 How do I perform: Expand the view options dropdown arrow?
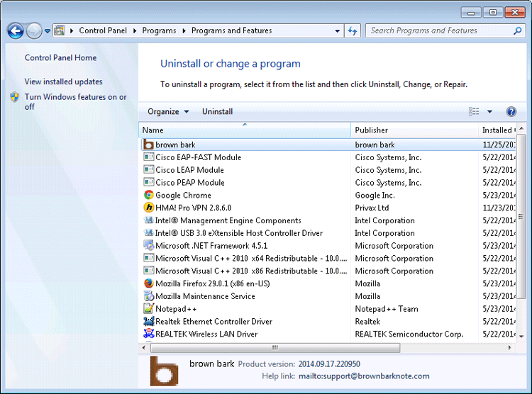click(x=489, y=112)
